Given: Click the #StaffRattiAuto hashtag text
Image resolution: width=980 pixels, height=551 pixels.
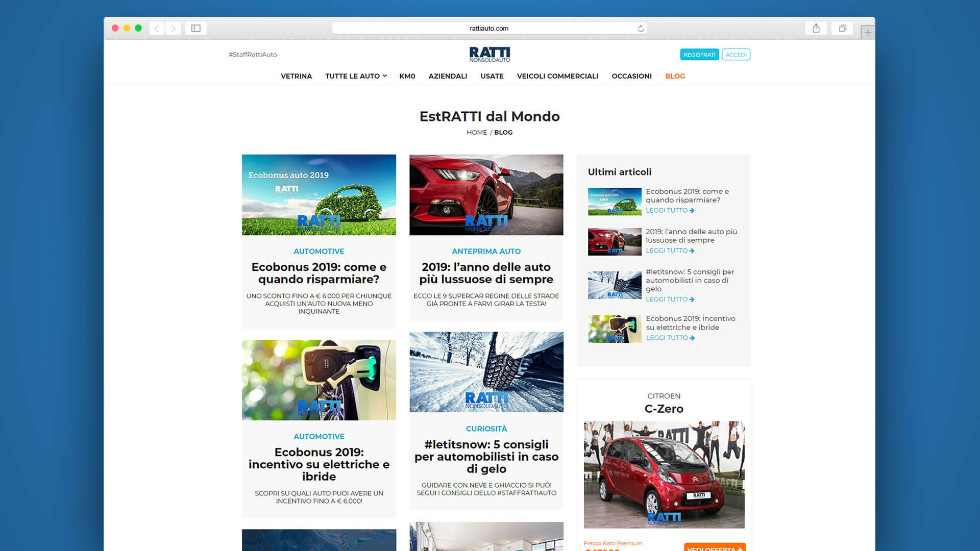Looking at the screenshot, I should tap(253, 54).
